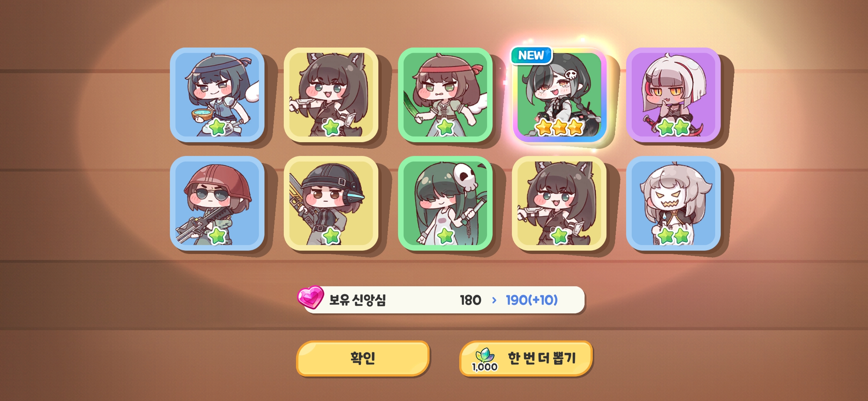
Task: Tap the 190(+10) updated faith value
Action: pyautogui.click(x=532, y=300)
